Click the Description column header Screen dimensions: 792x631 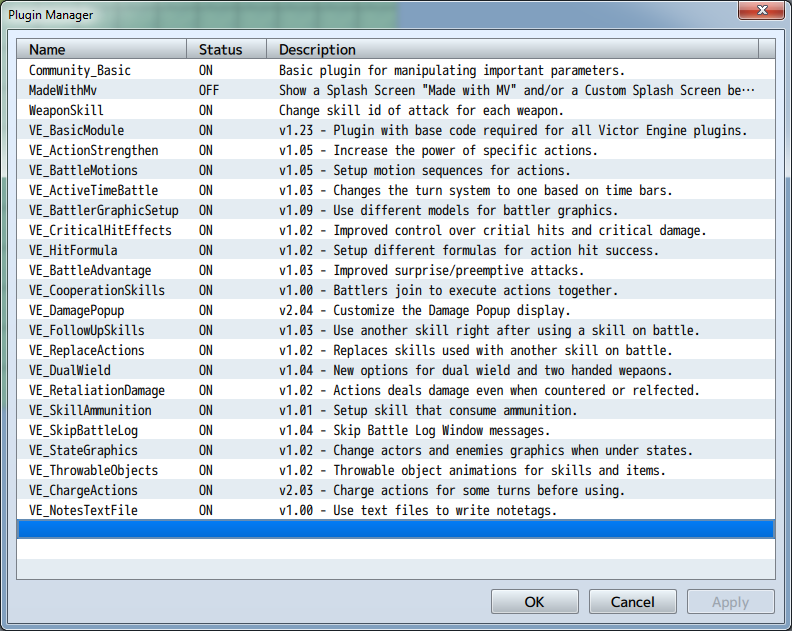[x=512, y=50]
